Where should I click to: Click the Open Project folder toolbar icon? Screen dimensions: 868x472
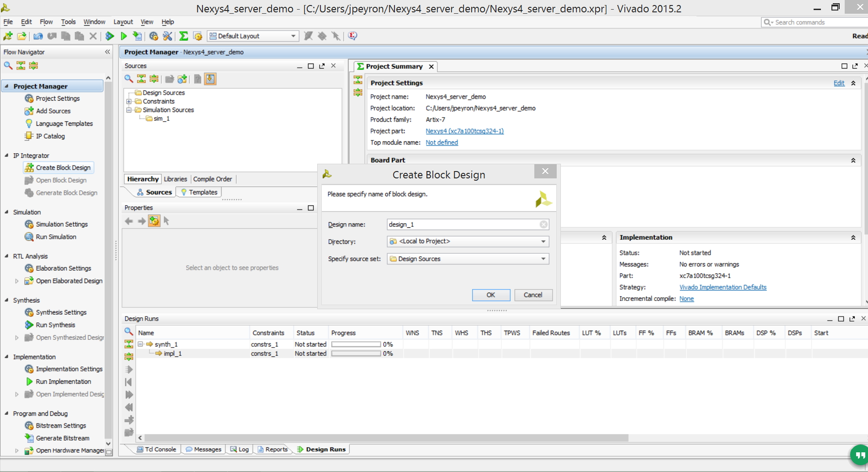21,36
